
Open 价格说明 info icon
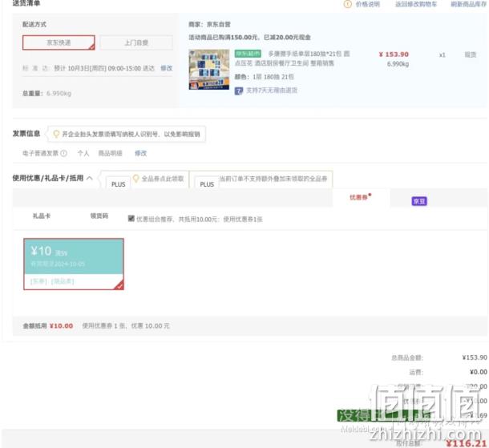(347, 4)
